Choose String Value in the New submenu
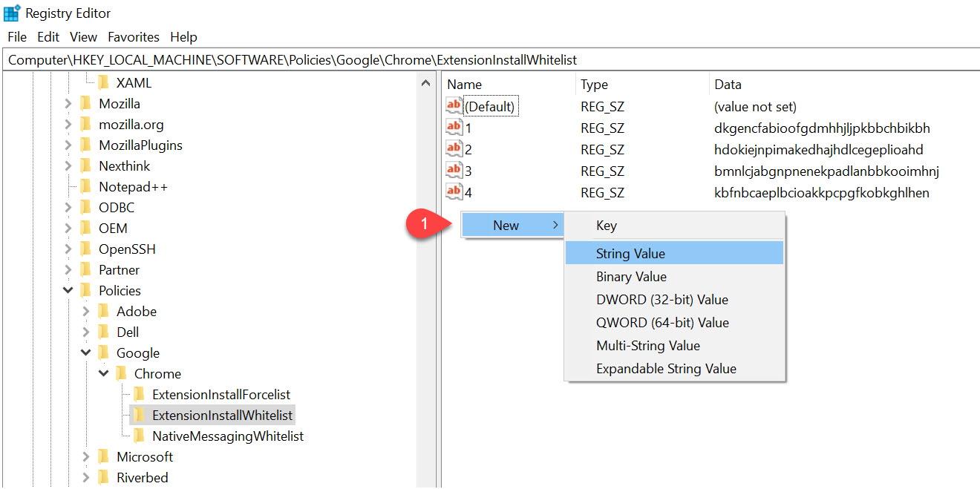 [x=674, y=253]
